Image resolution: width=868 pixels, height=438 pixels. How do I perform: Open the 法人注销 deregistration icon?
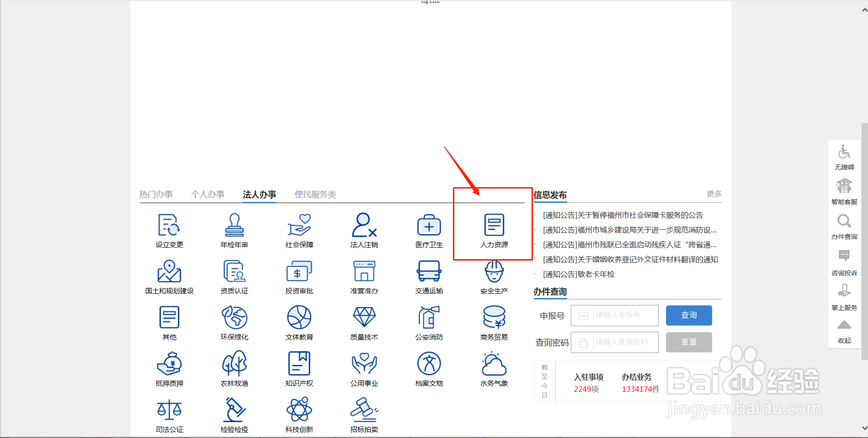(x=364, y=230)
